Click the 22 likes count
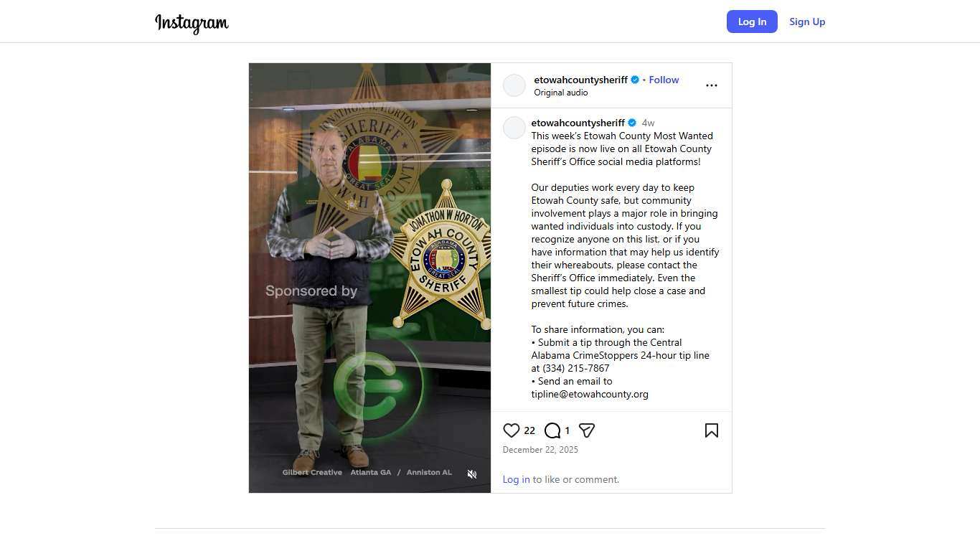 click(529, 430)
